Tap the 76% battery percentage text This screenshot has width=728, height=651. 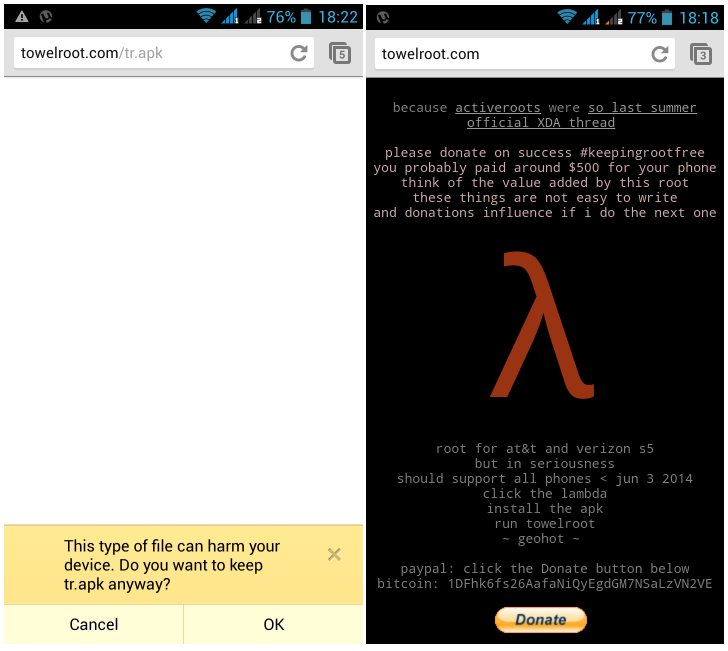[281, 18]
